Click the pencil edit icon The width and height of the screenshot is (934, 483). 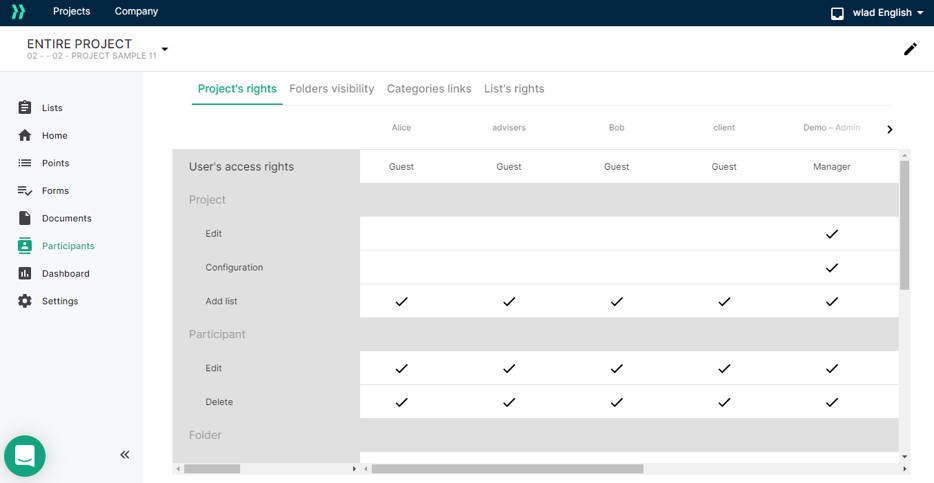[x=910, y=49]
